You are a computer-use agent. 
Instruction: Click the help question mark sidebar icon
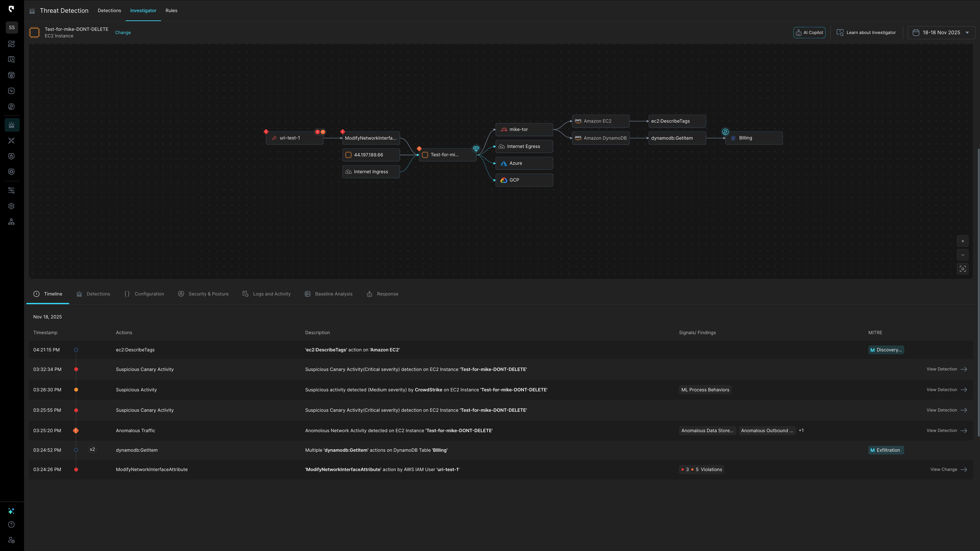point(11,524)
